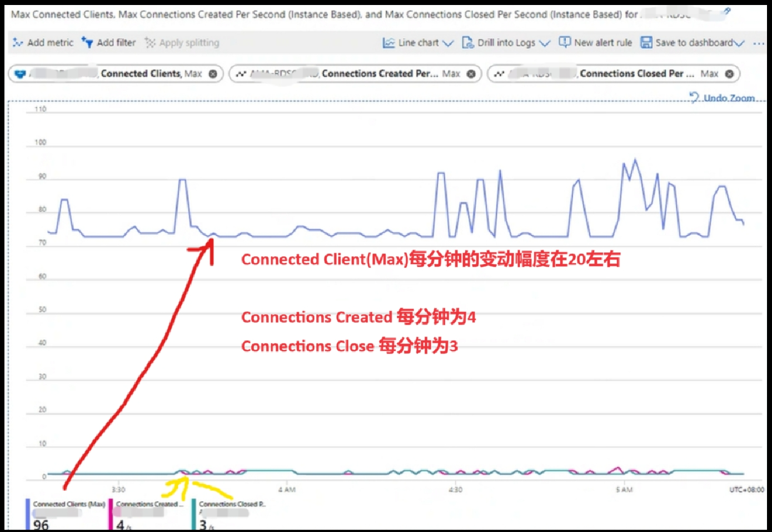Expand the Drill into Logs chevron
Screen dimensions: 772x532
coord(545,43)
